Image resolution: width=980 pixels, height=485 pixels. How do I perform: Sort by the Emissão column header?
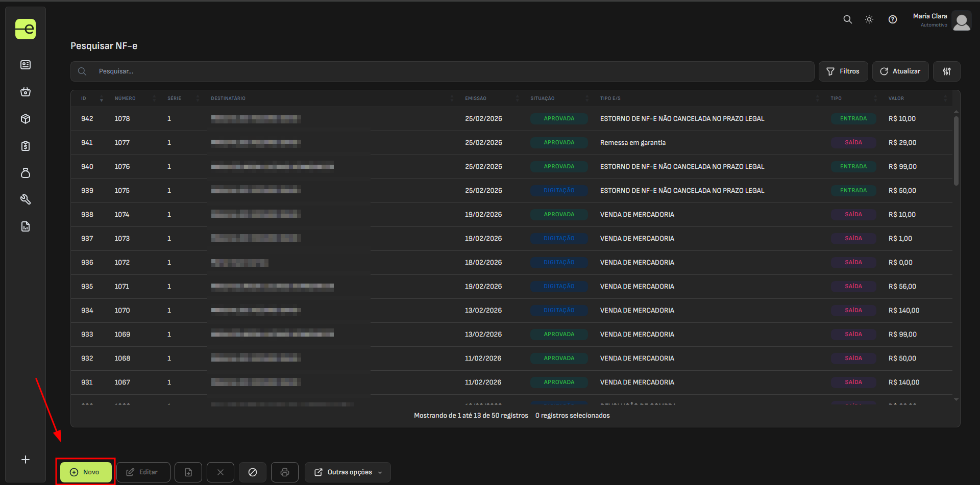coord(476,98)
